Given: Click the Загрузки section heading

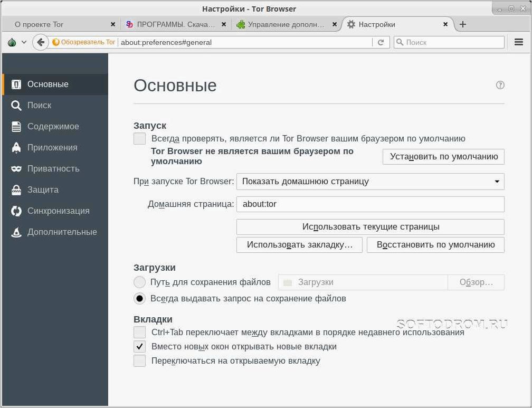Looking at the screenshot, I should coord(155,268).
